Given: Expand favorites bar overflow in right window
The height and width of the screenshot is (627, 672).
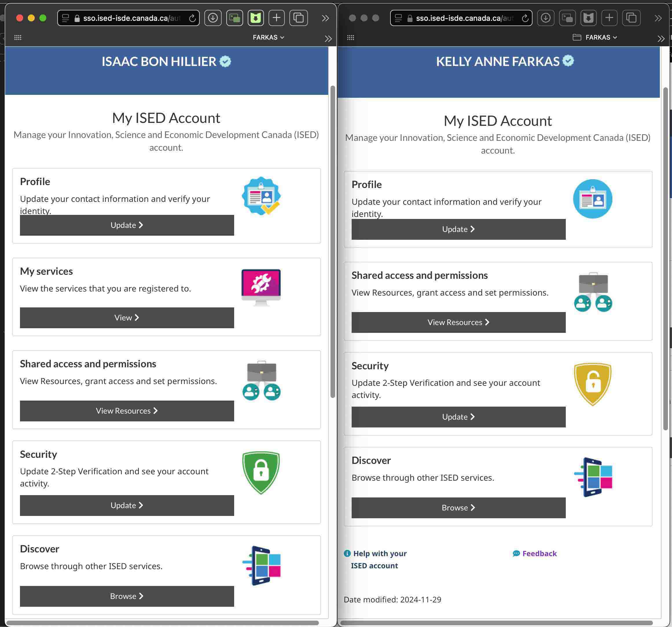Looking at the screenshot, I should click(661, 38).
